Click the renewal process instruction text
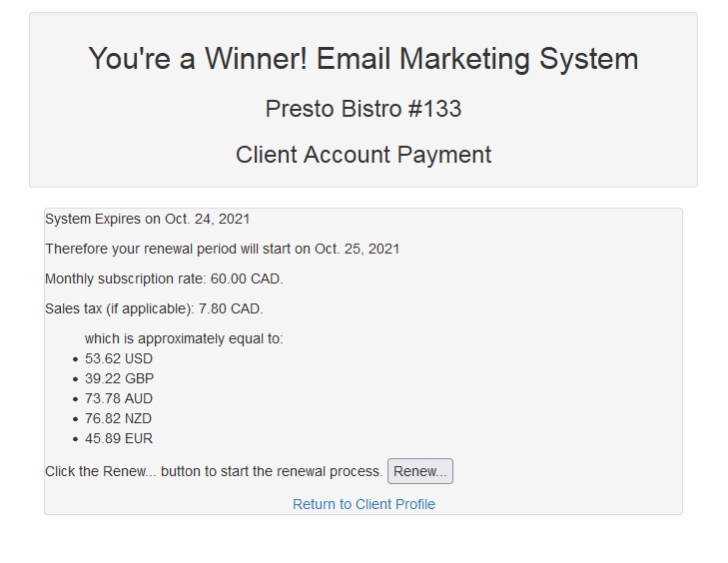 coord(214,471)
